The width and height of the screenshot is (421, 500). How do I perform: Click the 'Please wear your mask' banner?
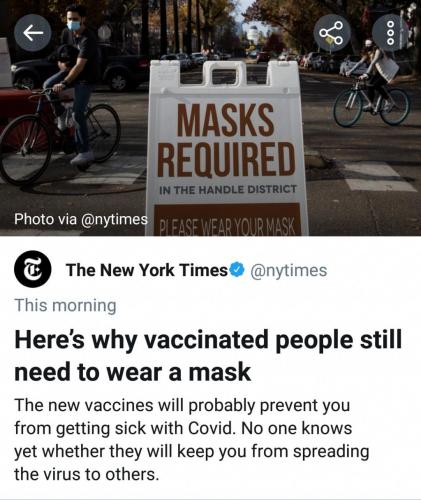tap(227, 220)
